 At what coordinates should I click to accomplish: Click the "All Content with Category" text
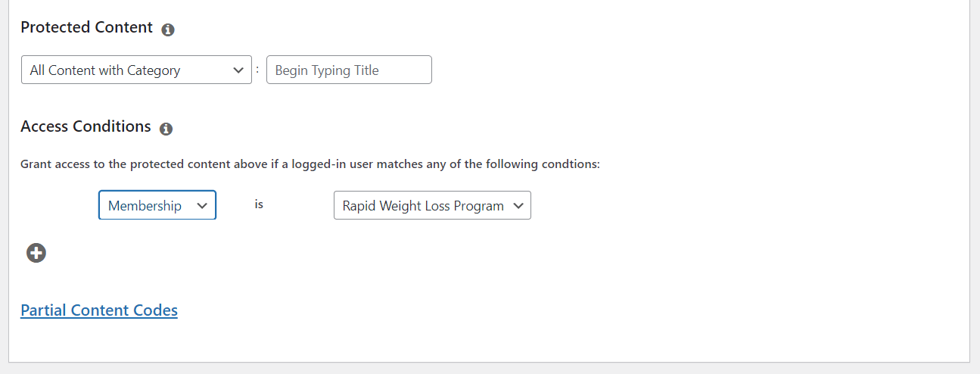[x=105, y=70]
